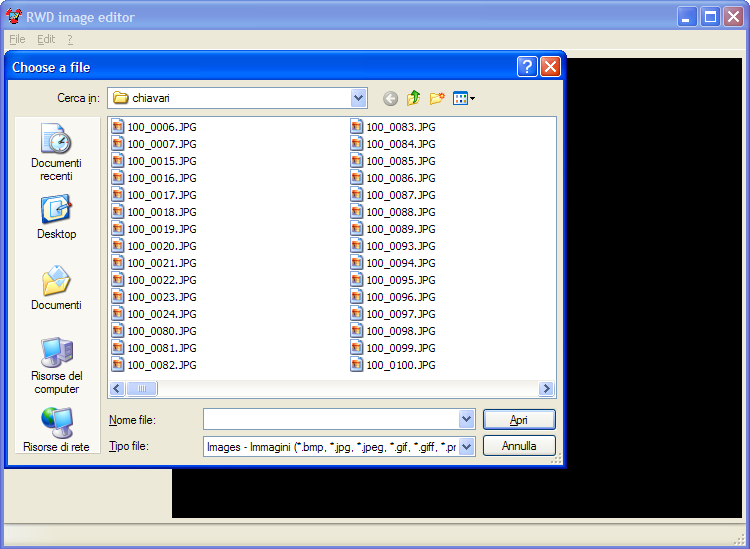
Task: Open Documenti recenti in the places bar
Action: pyautogui.click(x=56, y=153)
